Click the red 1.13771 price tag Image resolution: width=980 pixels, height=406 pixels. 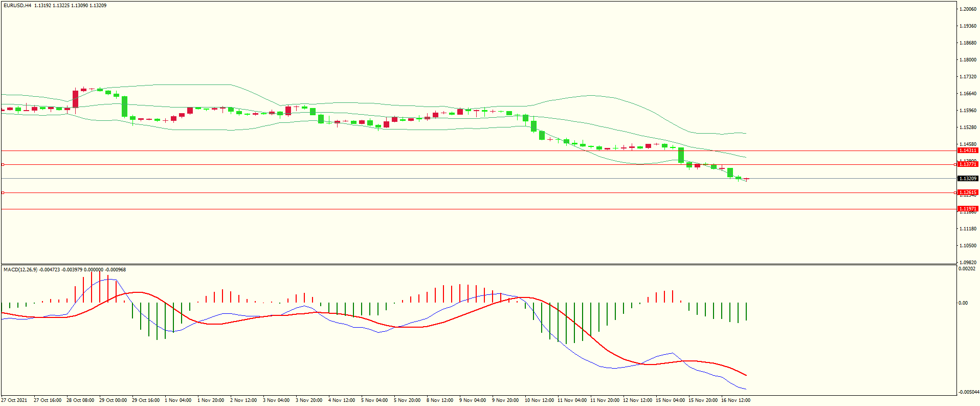click(x=968, y=164)
